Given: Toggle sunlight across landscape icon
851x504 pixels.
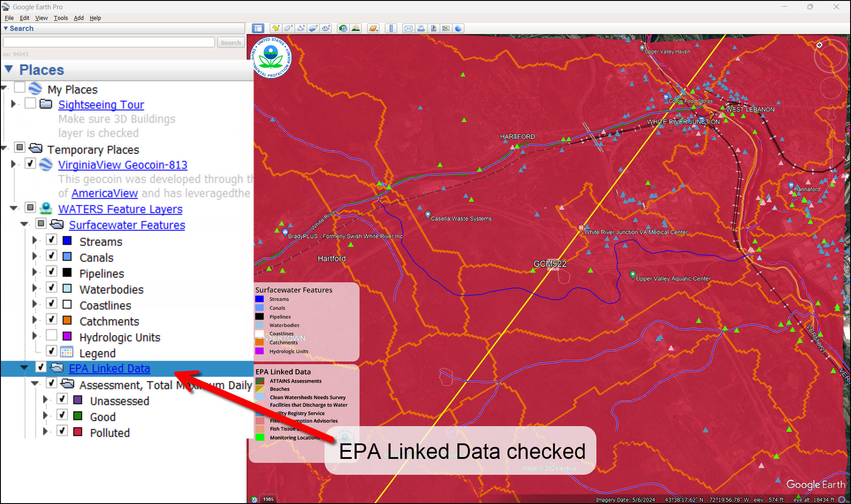Looking at the screenshot, I should 356,28.
